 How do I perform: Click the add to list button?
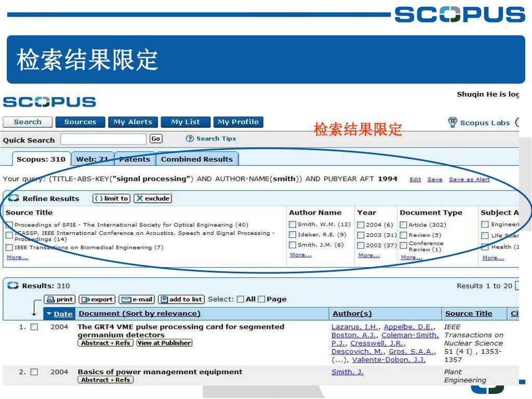click(x=181, y=299)
